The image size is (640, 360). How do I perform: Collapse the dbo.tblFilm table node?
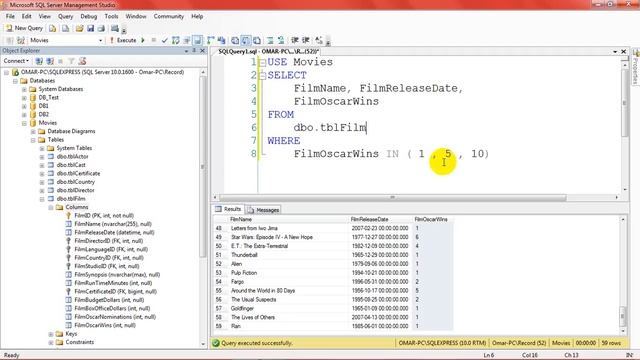[42, 199]
